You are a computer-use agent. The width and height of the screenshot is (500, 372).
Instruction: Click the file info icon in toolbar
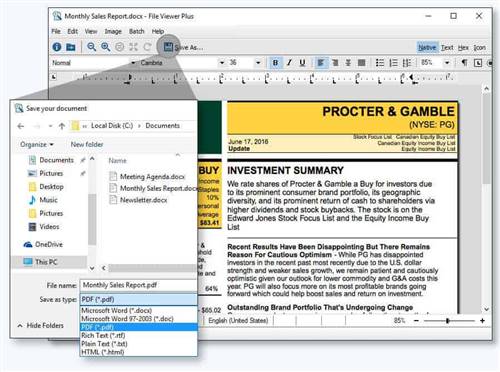57,47
